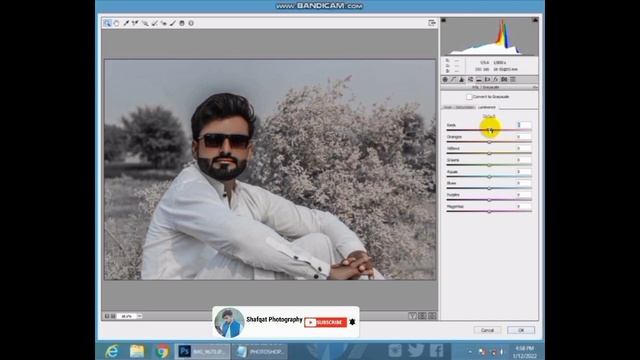The image size is (640, 360).
Task: Select the Targeted Adjustment tool
Action: coord(145,23)
